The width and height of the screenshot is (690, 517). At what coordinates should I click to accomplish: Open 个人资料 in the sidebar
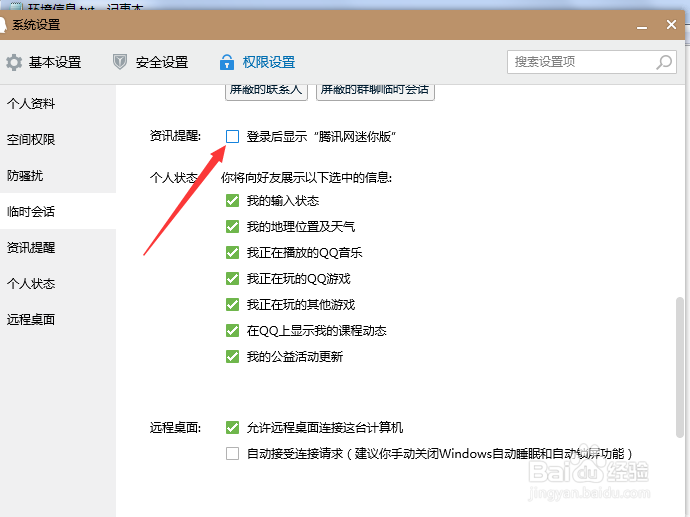point(58,104)
